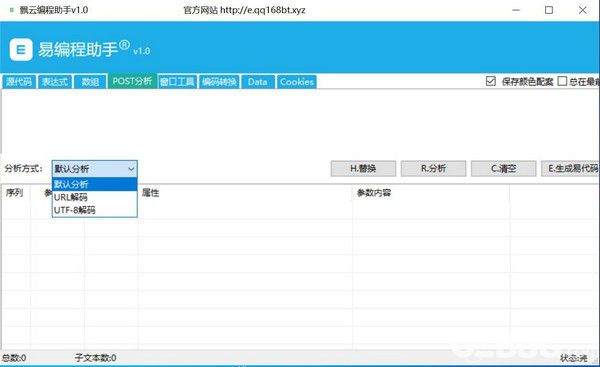Image resolution: width=600 pixels, height=367 pixels.
Task: Click the 总数:0 status text
Action: 14,358
